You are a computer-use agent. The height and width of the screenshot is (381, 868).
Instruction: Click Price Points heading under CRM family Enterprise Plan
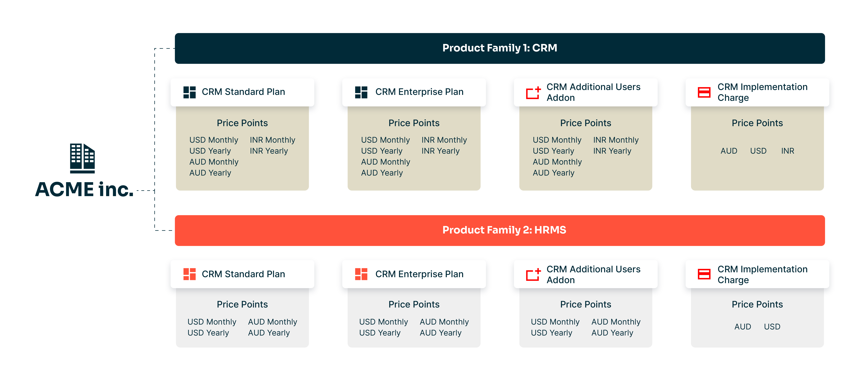[414, 123]
